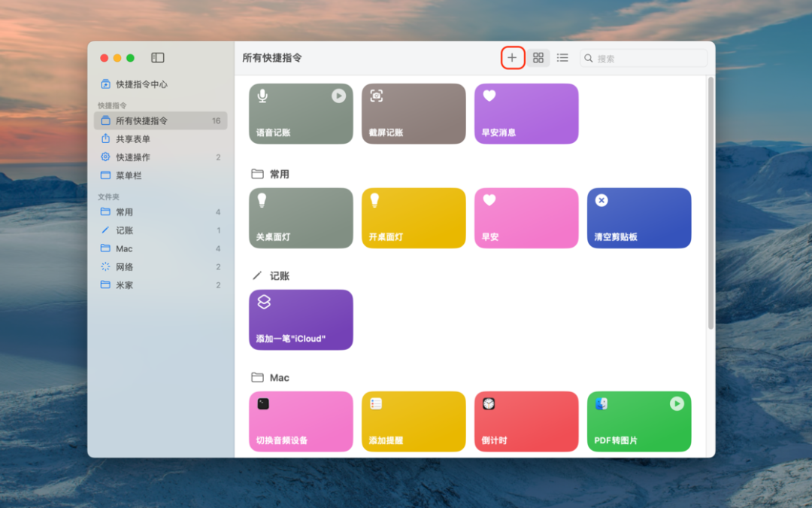
Task: Switch to list view
Action: tap(562, 57)
